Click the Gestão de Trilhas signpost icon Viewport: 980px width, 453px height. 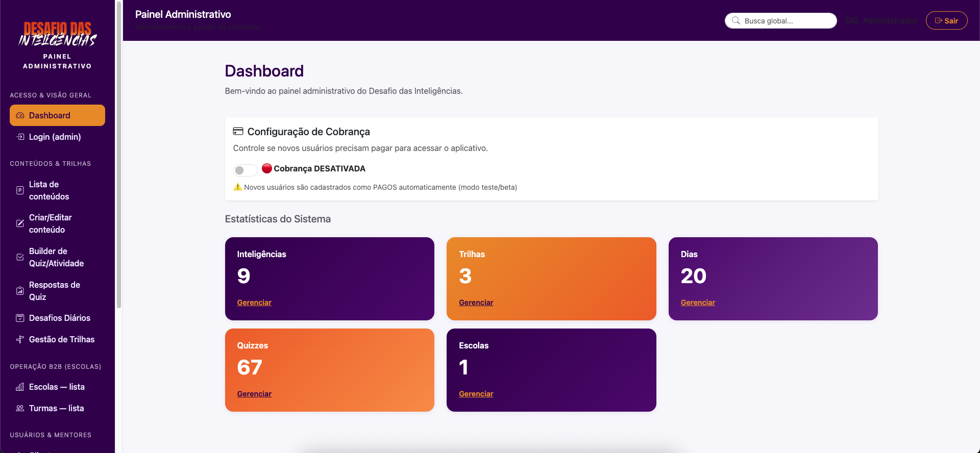(20, 340)
